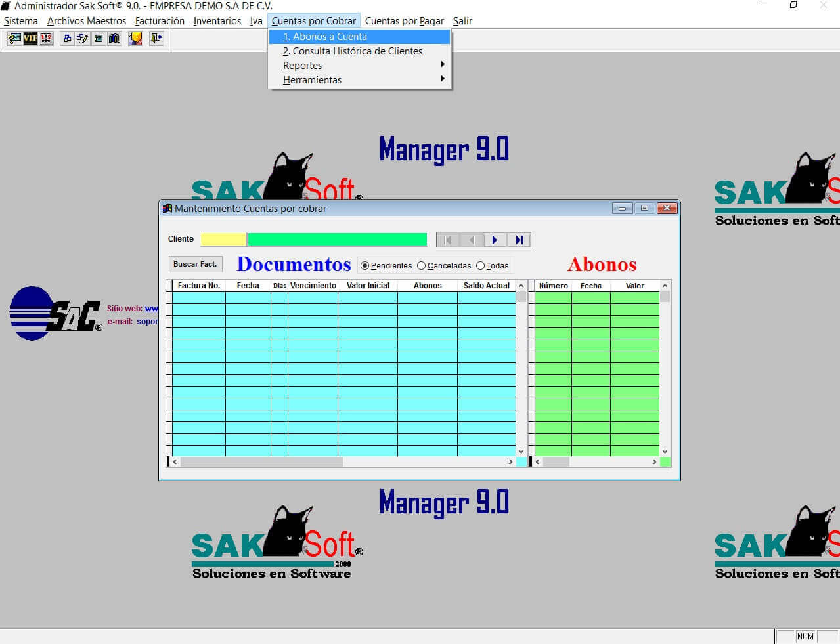Choose Abonos a Cuenta from the menu

click(x=360, y=37)
